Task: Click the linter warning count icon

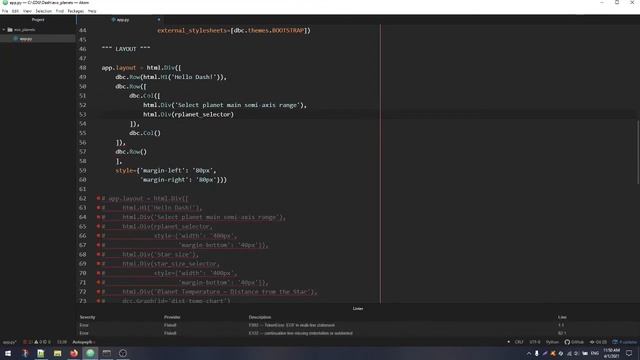Action: tap(38, 342)
